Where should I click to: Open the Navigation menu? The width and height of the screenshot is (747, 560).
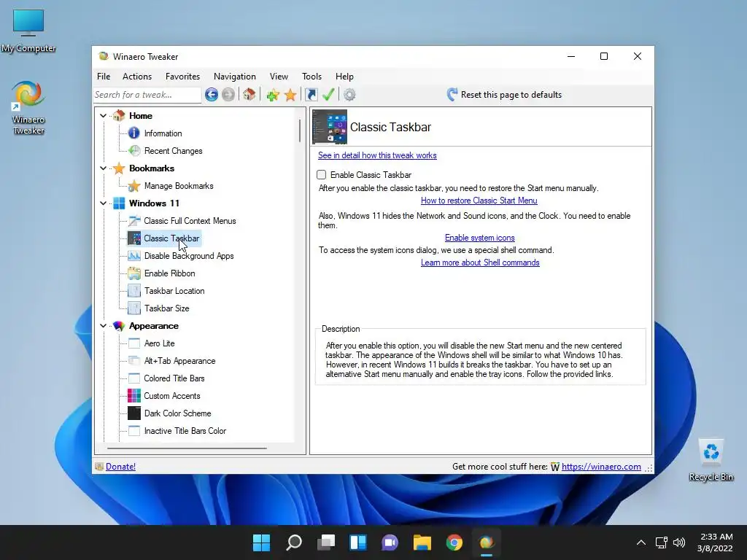[x=234, y=76]
